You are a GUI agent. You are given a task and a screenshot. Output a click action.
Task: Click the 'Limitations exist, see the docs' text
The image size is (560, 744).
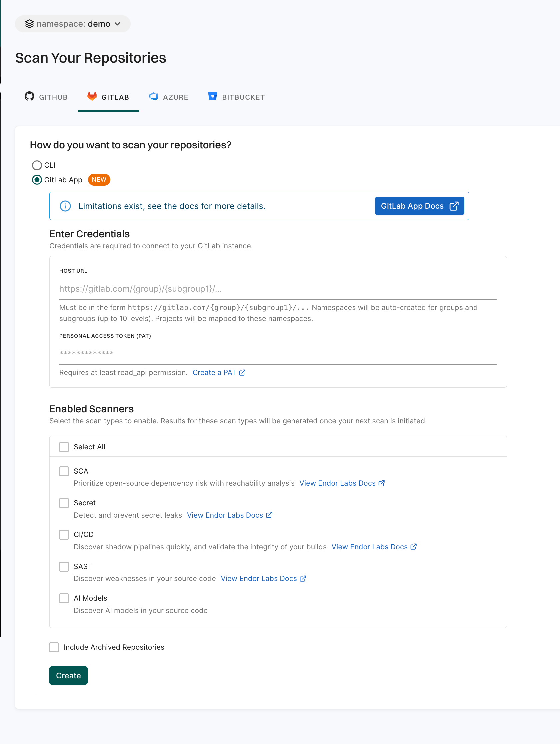tap(172, 206)
